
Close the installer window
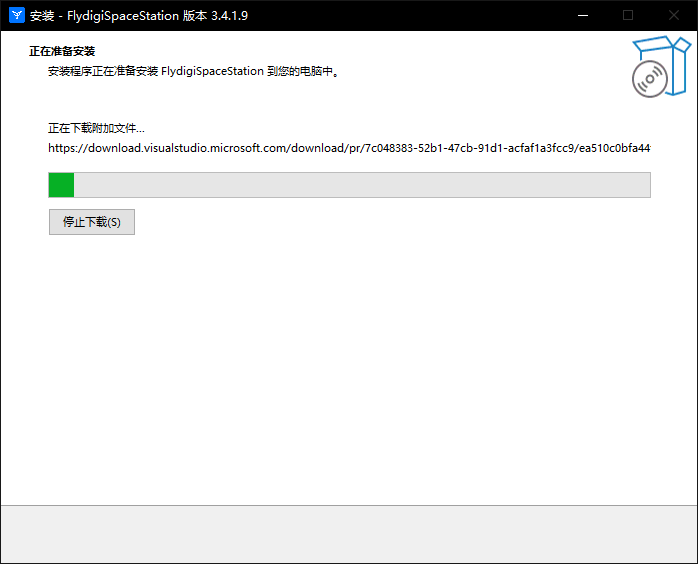pos(674,16)
